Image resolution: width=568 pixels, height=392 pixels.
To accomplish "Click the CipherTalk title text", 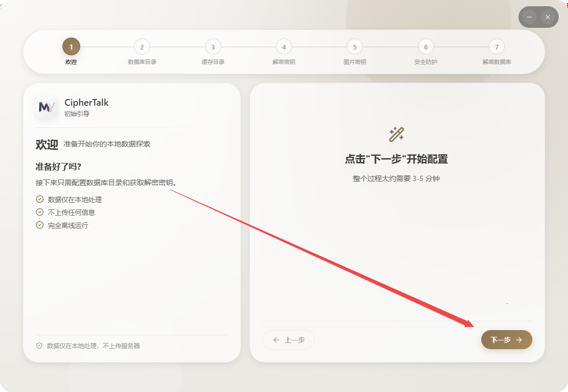I will (86, 103).
